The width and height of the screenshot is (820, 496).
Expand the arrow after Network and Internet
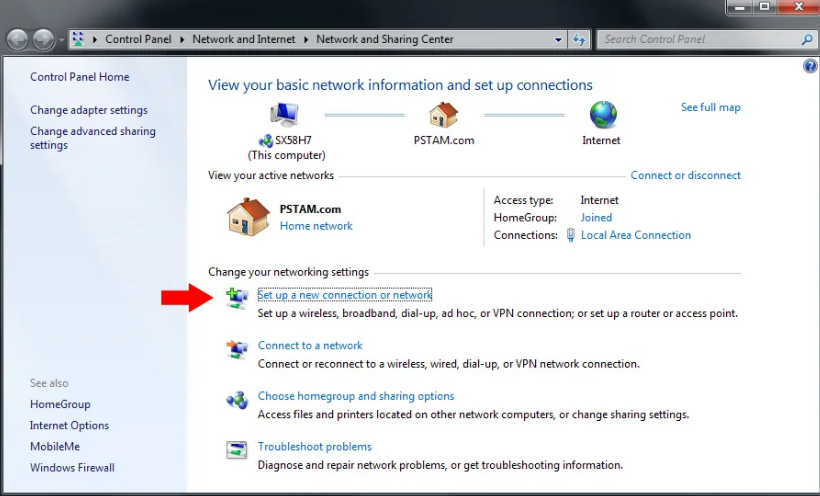point(306,39)
